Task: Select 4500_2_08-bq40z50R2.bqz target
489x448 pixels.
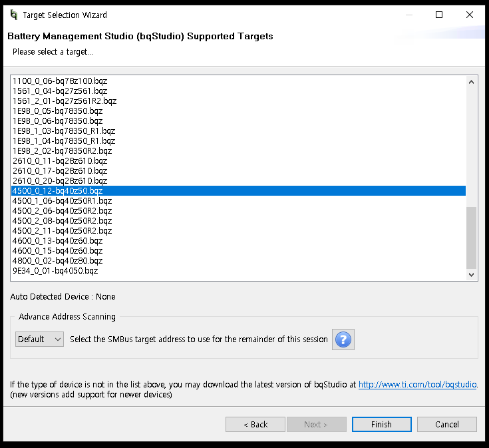Action: click(239, 221)
